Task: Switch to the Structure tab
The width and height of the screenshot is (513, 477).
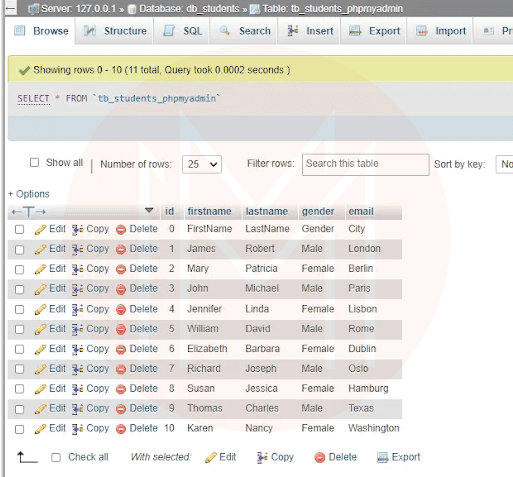Action: tap(114, 31)
